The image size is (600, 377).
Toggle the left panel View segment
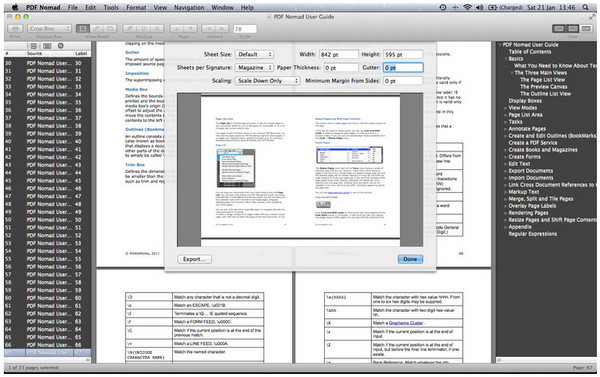[559, 29]
